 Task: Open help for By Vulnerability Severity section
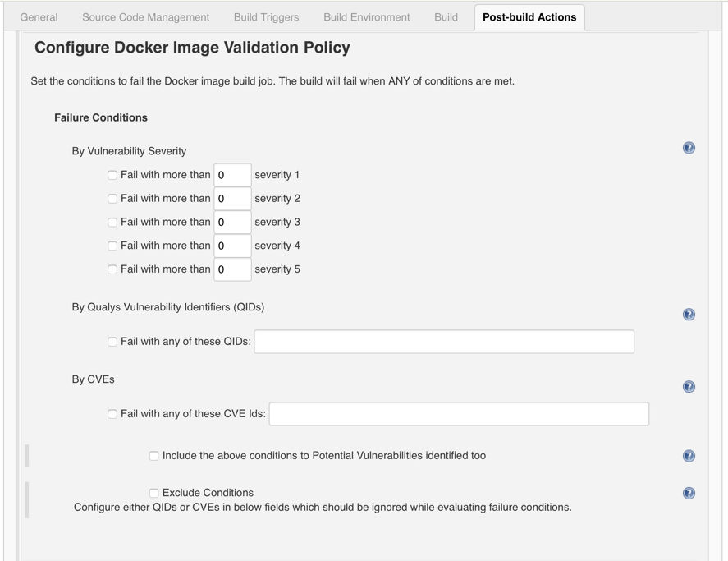tap(689, 148)
